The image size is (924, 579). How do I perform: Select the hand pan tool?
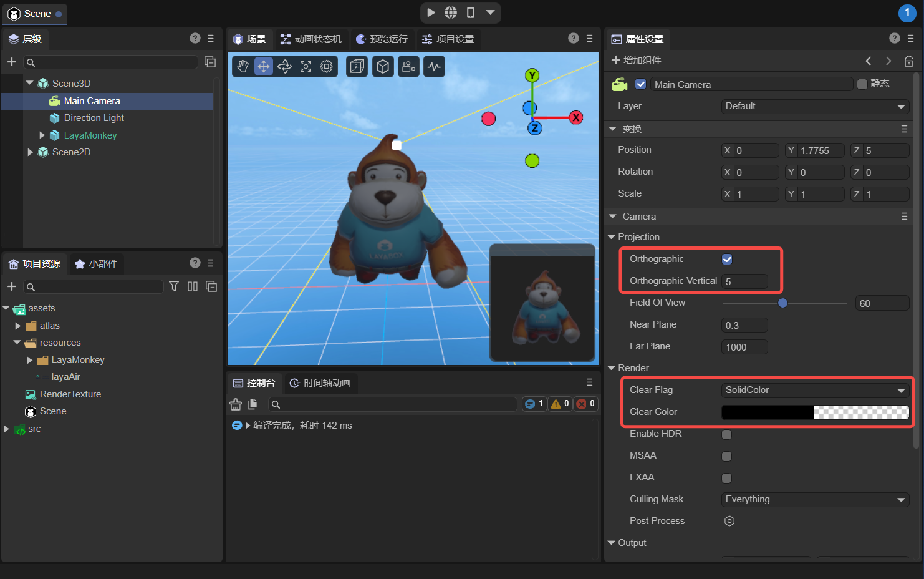pyautogui.click(x=243, y=66)
